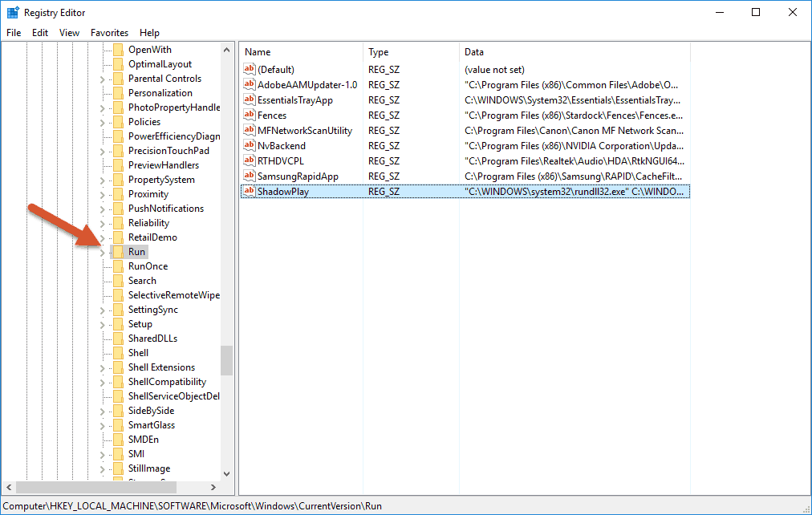This screenshot has width=812, height=515.
Task: Click the tree pane scroll down arrow
Action: coord(226,473)
